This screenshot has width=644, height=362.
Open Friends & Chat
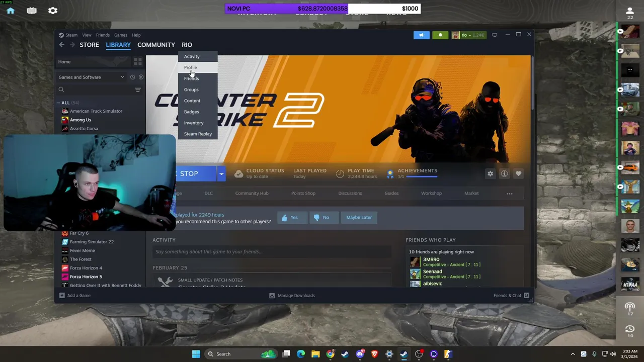[511, 295]
